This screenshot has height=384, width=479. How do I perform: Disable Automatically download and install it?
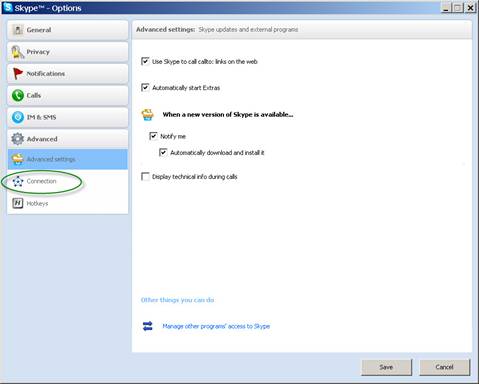[x=163, y=153]
